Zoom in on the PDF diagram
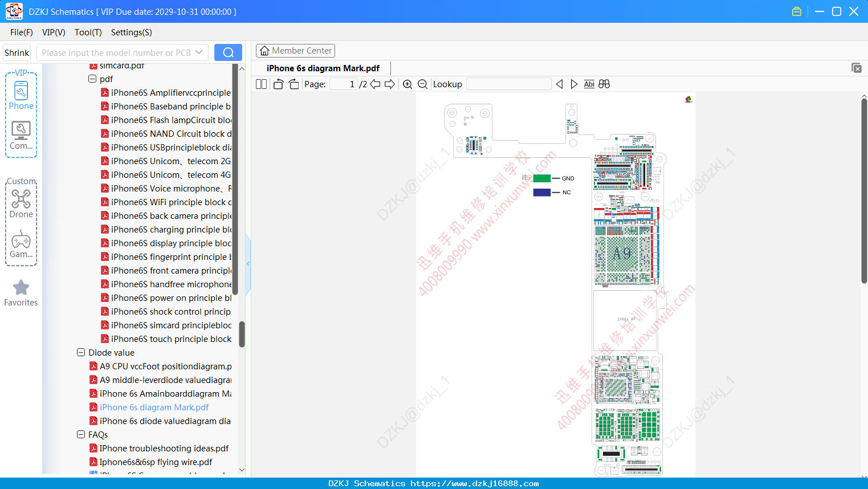The height and width of the screenshot is (489, 868). point(407,84)
